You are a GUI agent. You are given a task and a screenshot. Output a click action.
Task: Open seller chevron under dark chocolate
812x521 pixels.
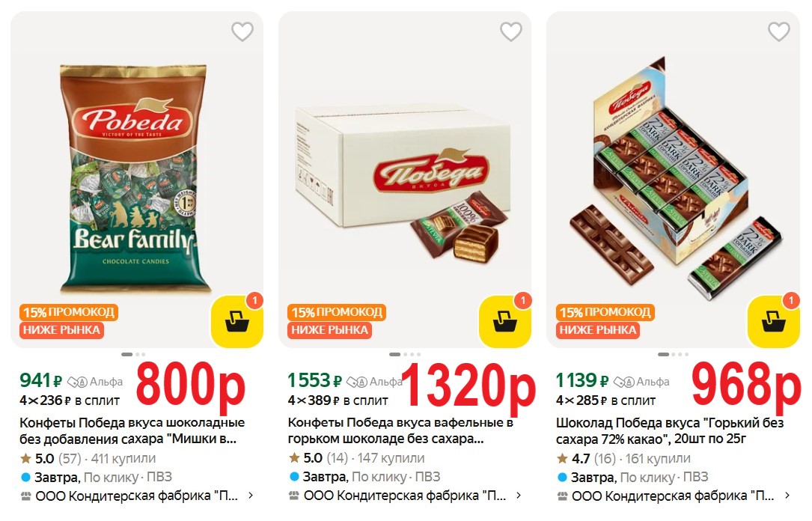click(x=787, y=496)
